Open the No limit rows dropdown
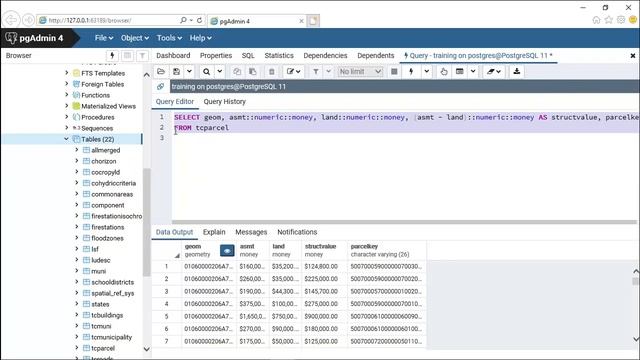Image resolution: width=640 pixels, height=360 pixels. point(360,71)
